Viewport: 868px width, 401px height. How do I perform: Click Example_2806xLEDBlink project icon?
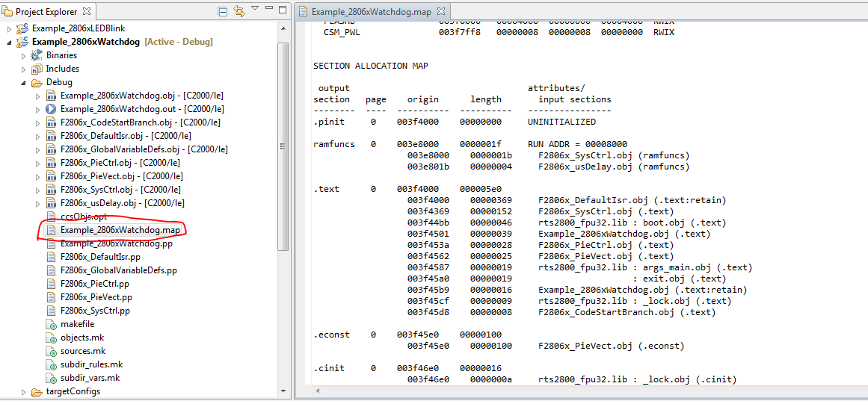[x=22, y=28]
